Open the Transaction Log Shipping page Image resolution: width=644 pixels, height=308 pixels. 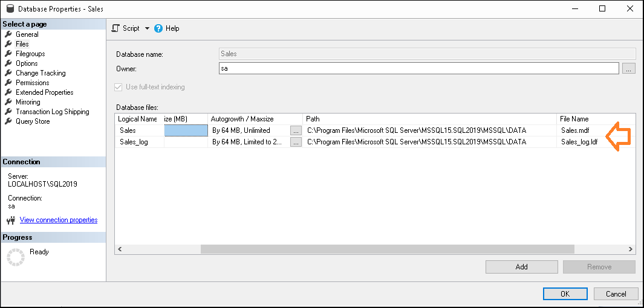[53, 112]
